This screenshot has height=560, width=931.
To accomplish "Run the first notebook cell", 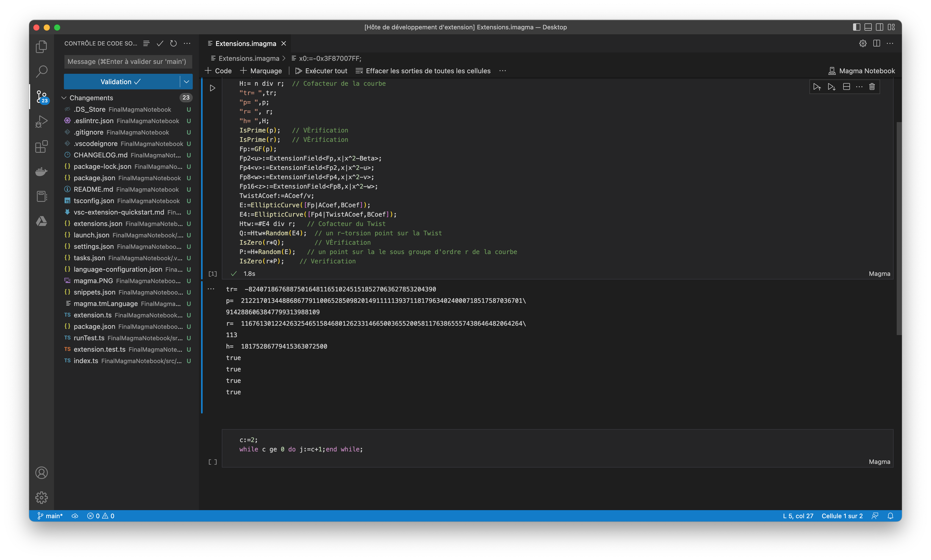I will point(212,88).
